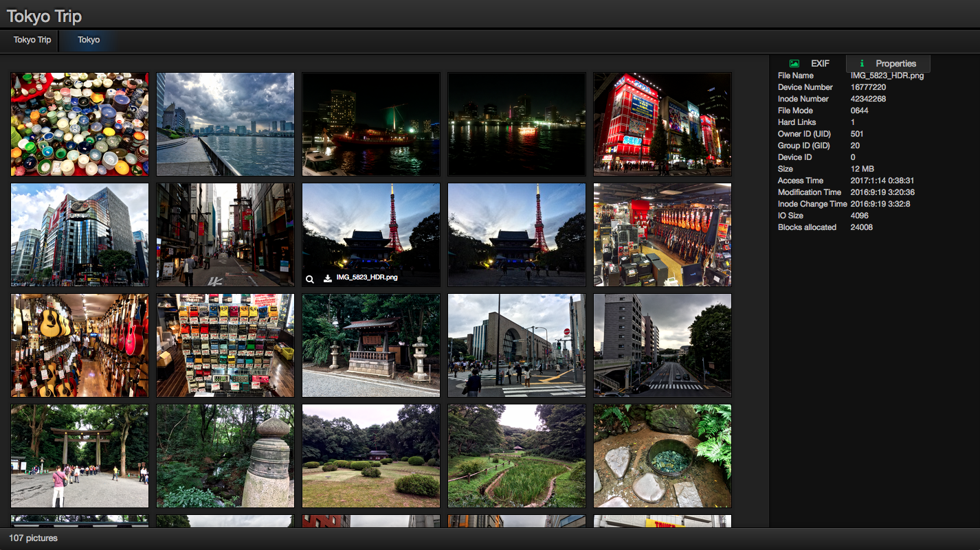Viewport: 980px width, 550px height.
Task: Open the glass office buildings daytime thumbnail
Action: click(80, 235)
